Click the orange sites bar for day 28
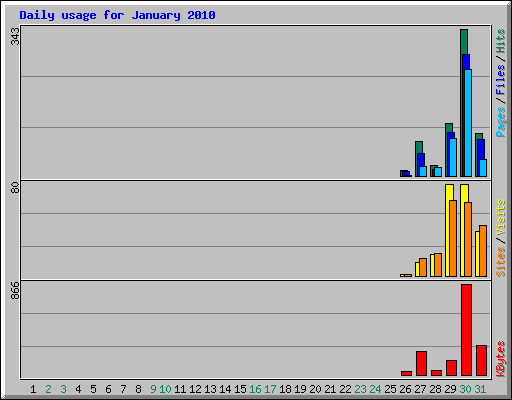The image size is (512, 400). (x=438, y=265)
